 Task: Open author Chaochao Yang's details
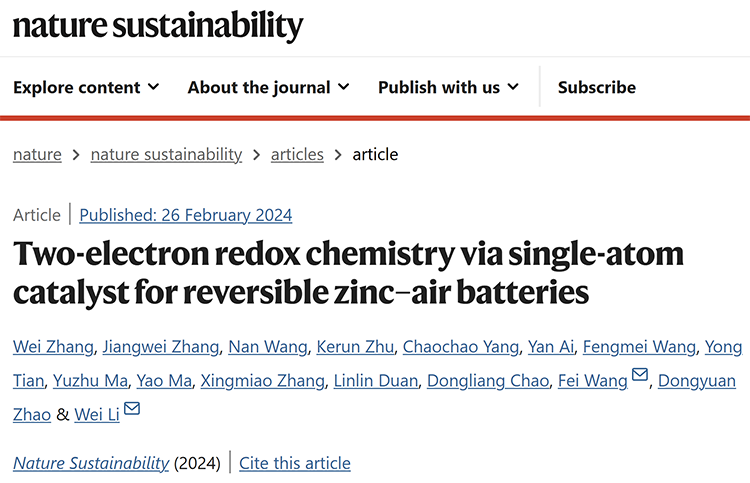coord(461,347)
